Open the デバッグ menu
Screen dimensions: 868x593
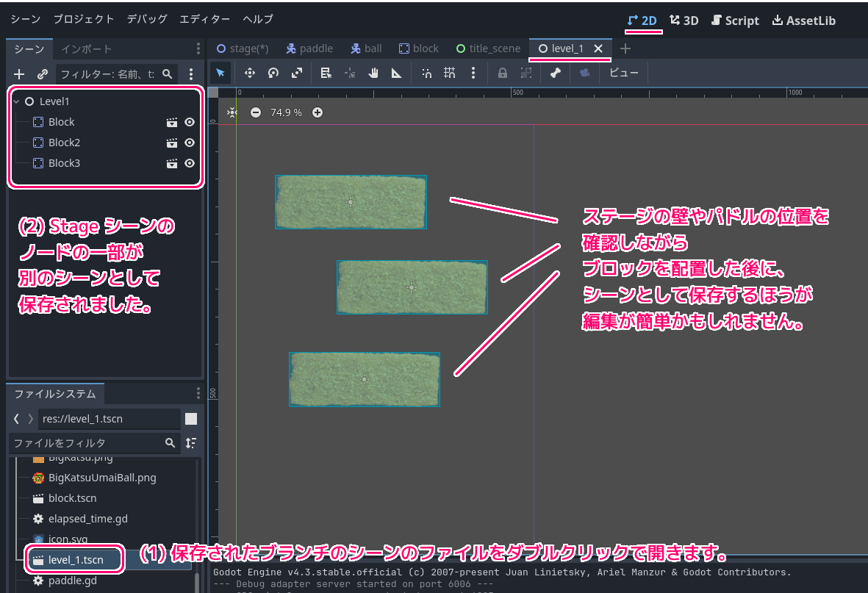pyautogui.click(x=147, y=19)
